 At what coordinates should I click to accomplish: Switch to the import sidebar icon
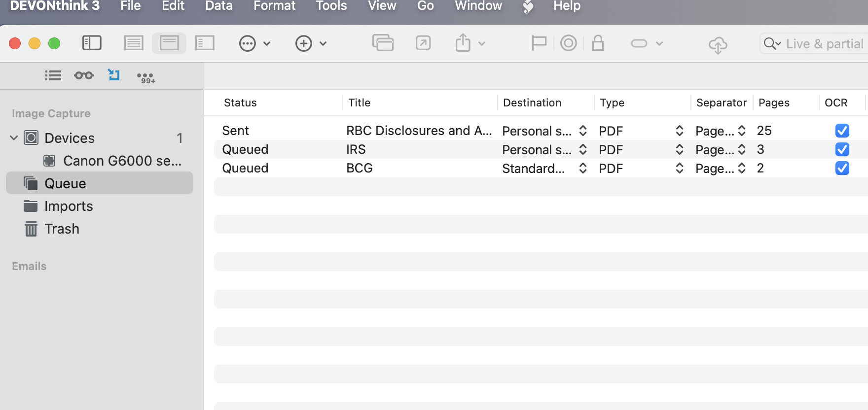(114, 75)
